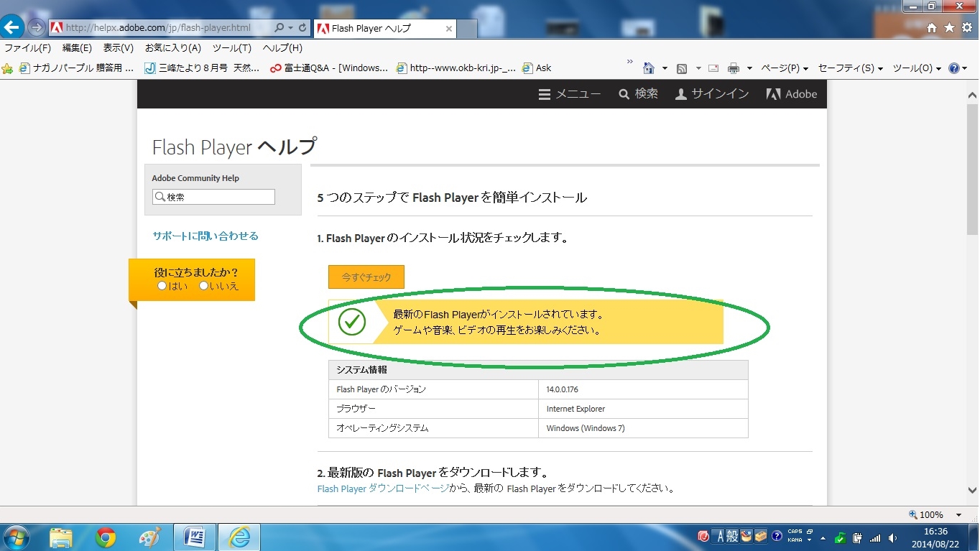Open ナガノパープル favorites bar link
The width and height of the screenshot is (980, 551).
pos(77,68)
